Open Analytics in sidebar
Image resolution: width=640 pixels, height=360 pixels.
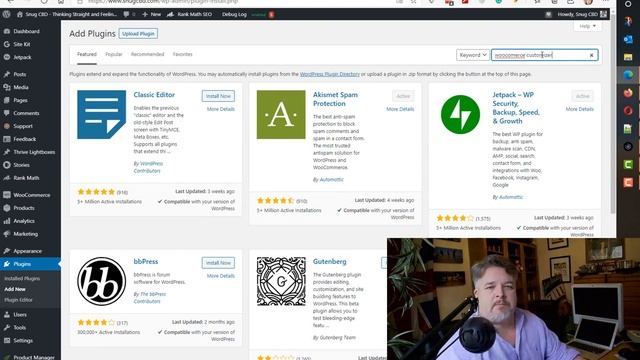(24, 221)
